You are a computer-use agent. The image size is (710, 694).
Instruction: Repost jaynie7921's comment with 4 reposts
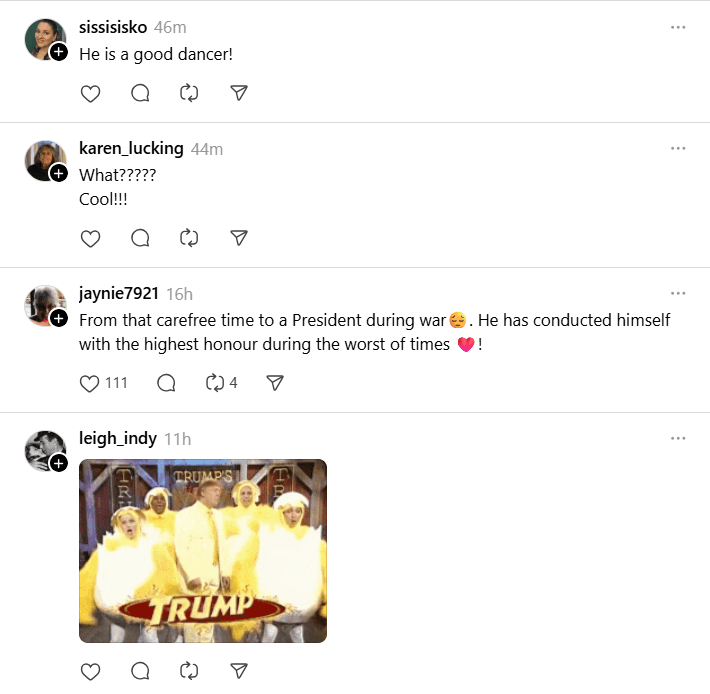pyautogui.click(x=213, y=383)
